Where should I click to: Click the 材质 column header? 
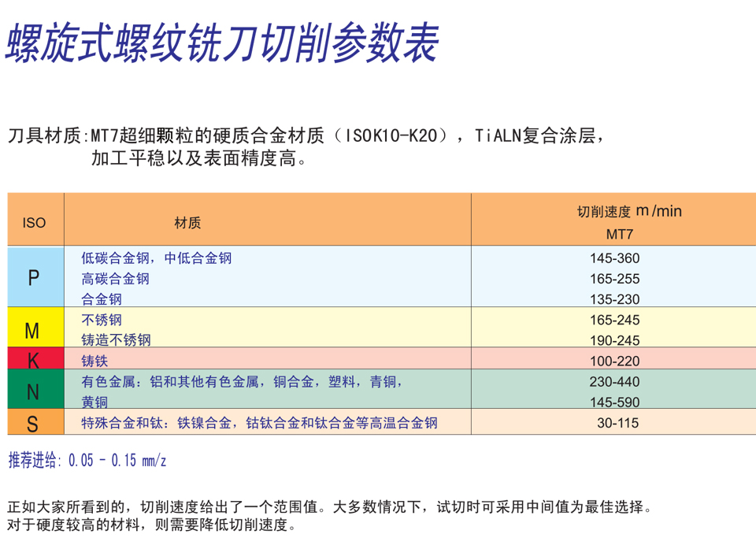(187, 223)
